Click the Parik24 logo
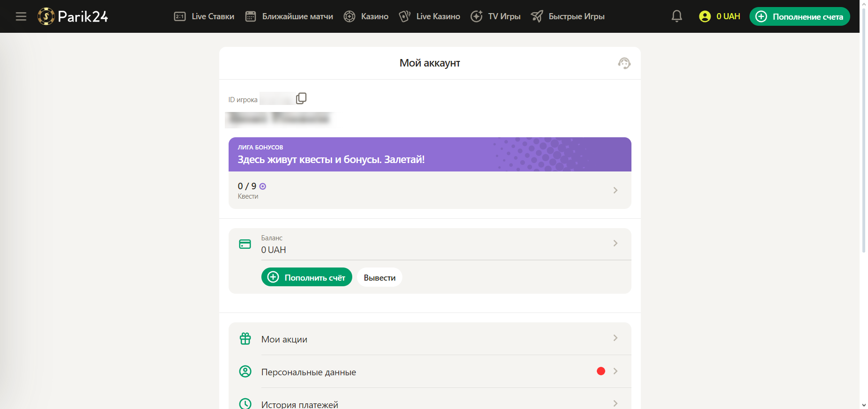This screenshot has width=868, height=409. click(x=73, y=16)
